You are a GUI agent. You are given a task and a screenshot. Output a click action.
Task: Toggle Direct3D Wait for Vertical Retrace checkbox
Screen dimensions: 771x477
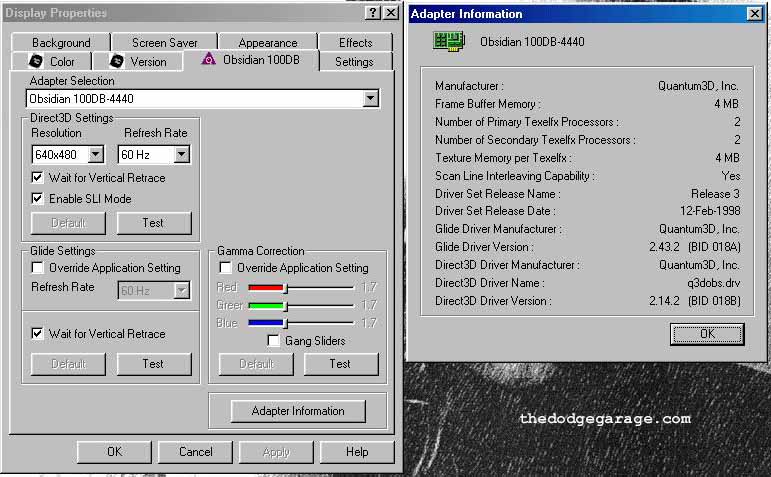click(x=37, y=177)
